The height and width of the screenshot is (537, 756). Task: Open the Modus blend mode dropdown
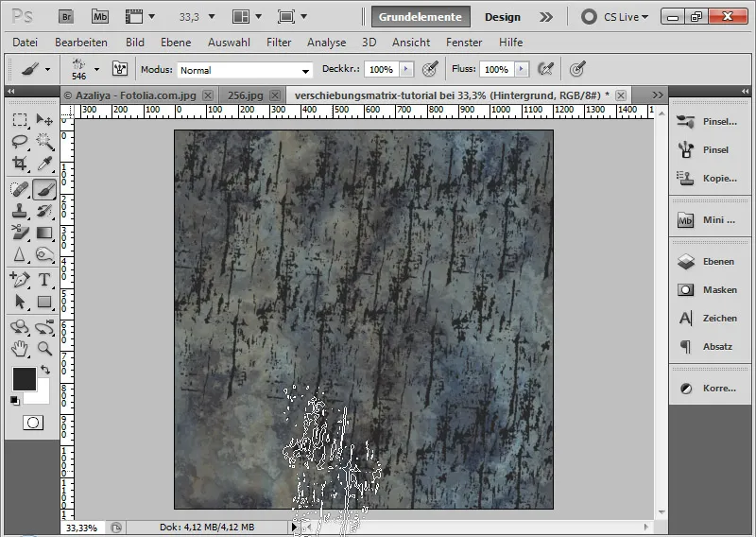(x=245, y=70)
